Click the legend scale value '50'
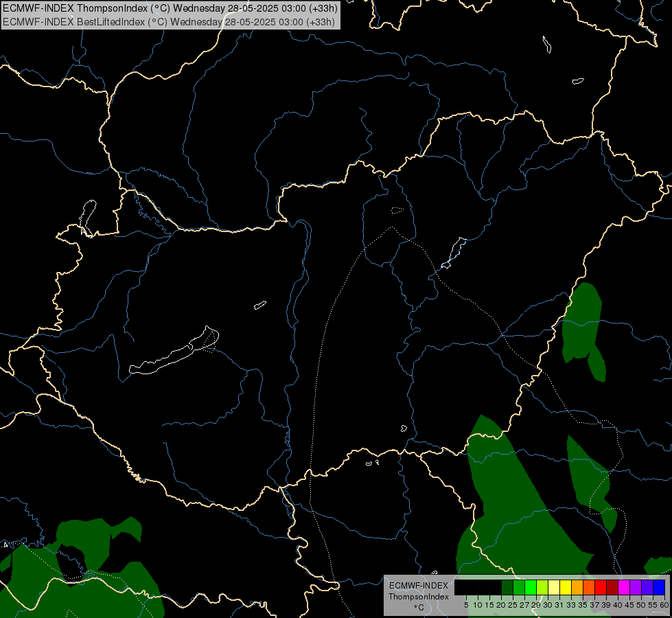 pos(641,605)
